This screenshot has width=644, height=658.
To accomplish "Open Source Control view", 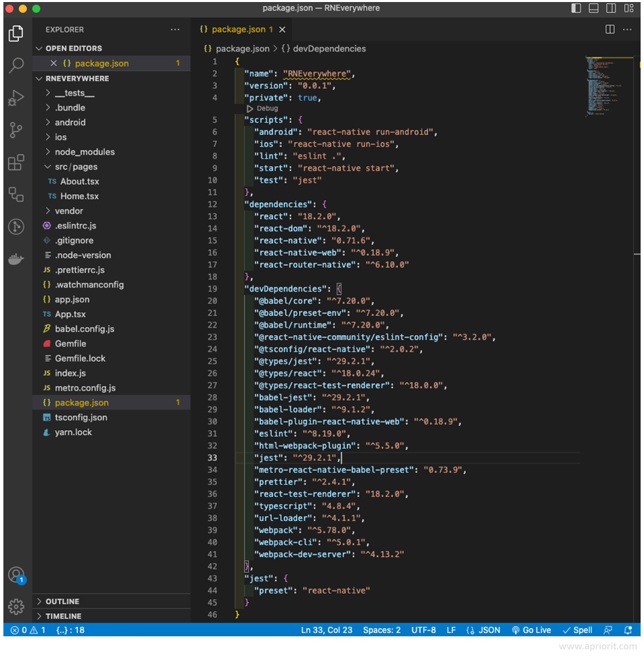I will click(16, 130).
